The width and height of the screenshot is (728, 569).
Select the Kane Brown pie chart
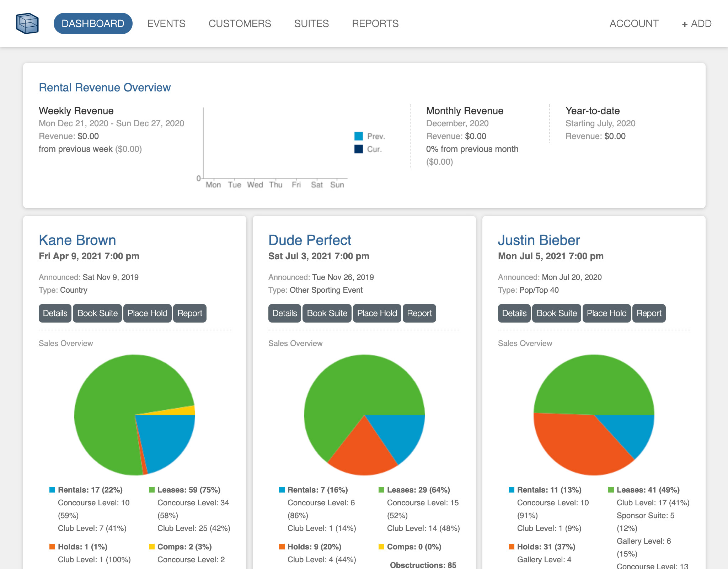click(135, 415)
